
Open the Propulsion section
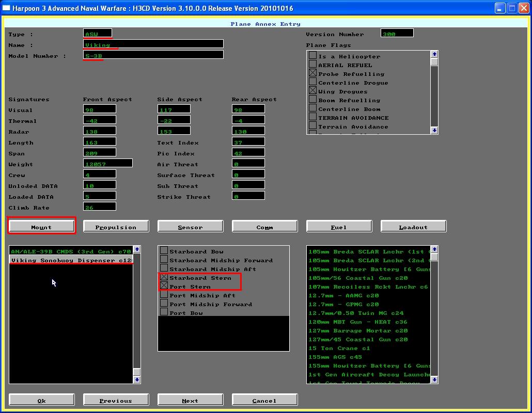point(116,226)
